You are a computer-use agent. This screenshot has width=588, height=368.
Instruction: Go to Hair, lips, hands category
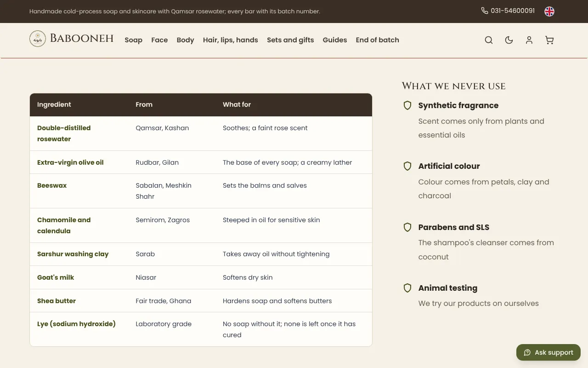(231, 40)
